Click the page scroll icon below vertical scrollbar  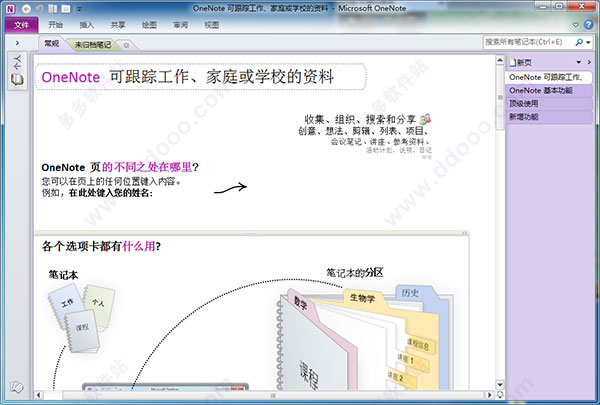pos(500,394)
